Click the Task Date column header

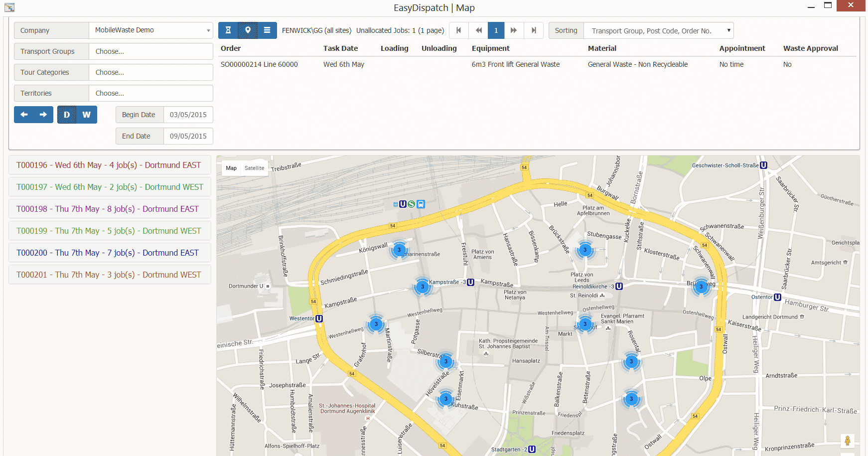click(340, 48)
